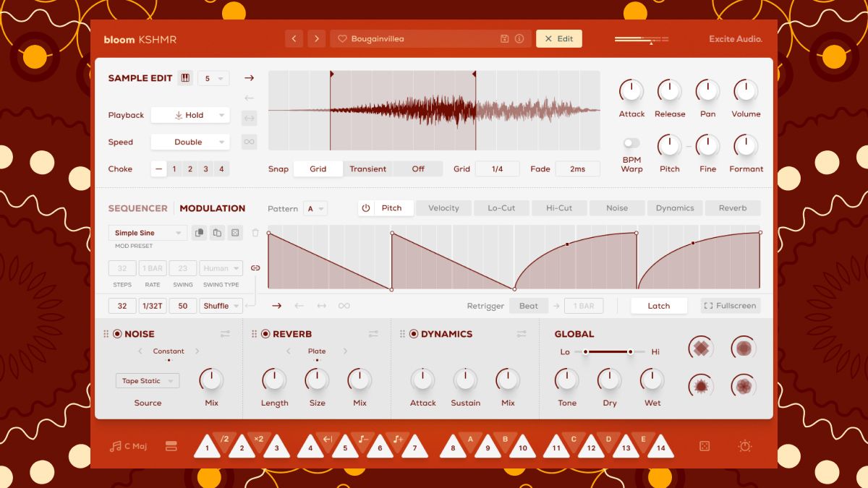Open the Speed Double dropdown

click(x=190, y=142)
